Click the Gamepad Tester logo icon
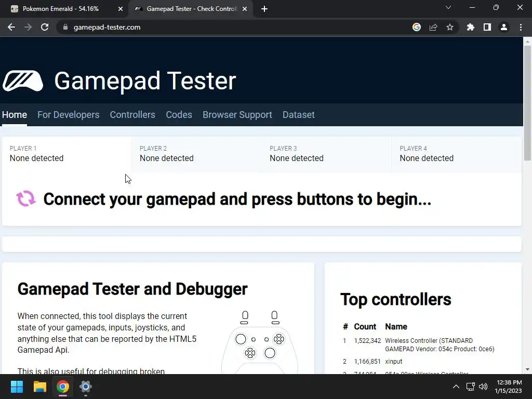Screen dimensions: 532x399 (23, 81)
